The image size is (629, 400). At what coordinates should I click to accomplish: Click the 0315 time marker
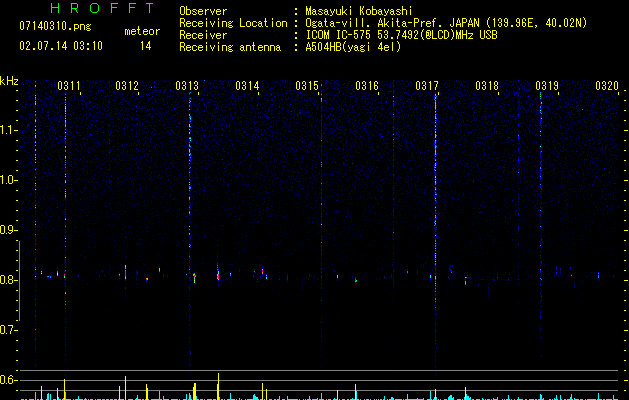pos(307,86)
